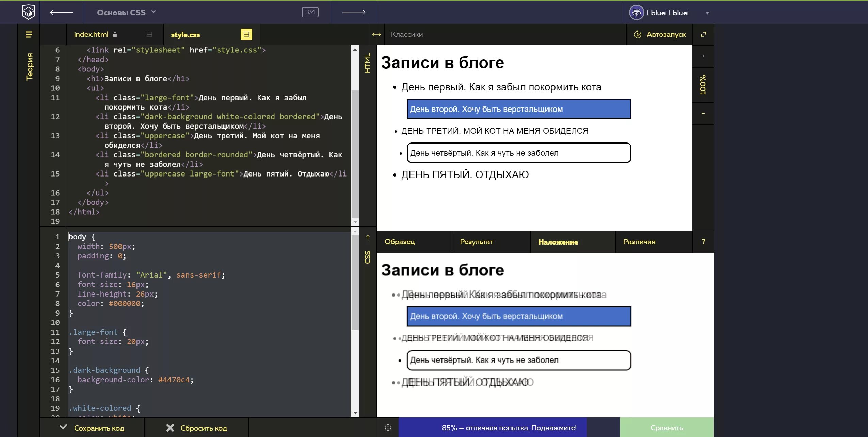The width and height of the screenshot is (868, 437).
Task: Open the Основы CSS course dropdown
Action: point(126,13)
